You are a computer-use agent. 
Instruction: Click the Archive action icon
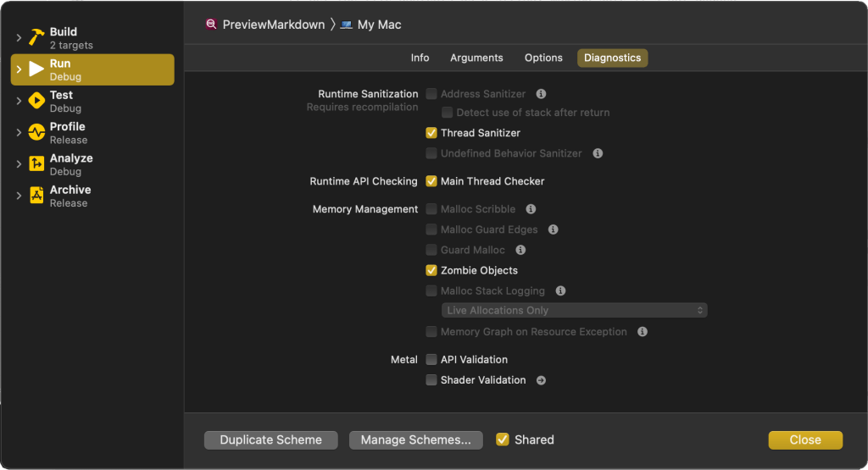[36, 196]
